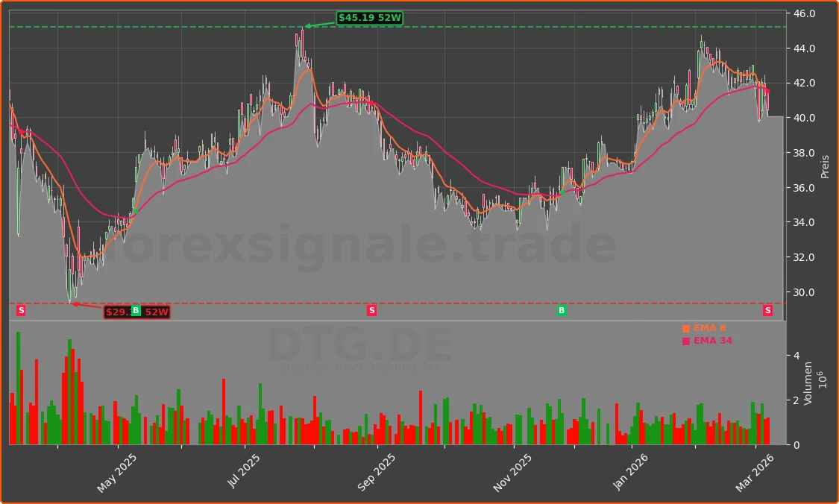The image size is (839, 504).
Task: Click the rightmost S sell marker near March 2026
Action: (x=767, y=310)
